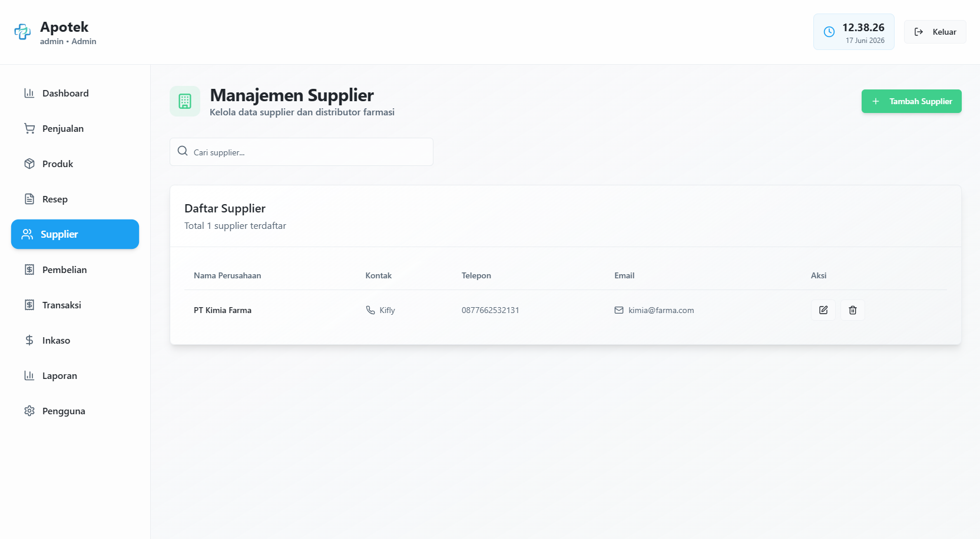Viewport: 980px width, 539px height.
Task: Click the date 17 Juni 2026
Action: coord(865,41)
